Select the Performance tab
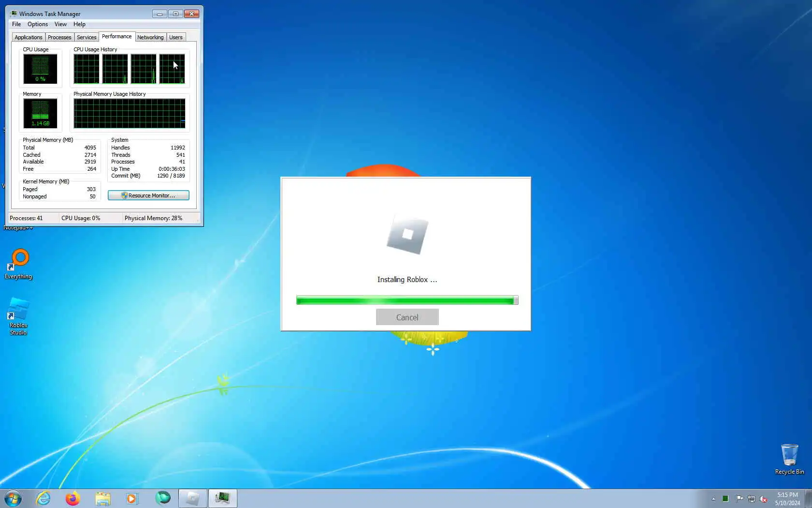Image resolution: width=812 pixels, height=508 pixels. point(117,36)
